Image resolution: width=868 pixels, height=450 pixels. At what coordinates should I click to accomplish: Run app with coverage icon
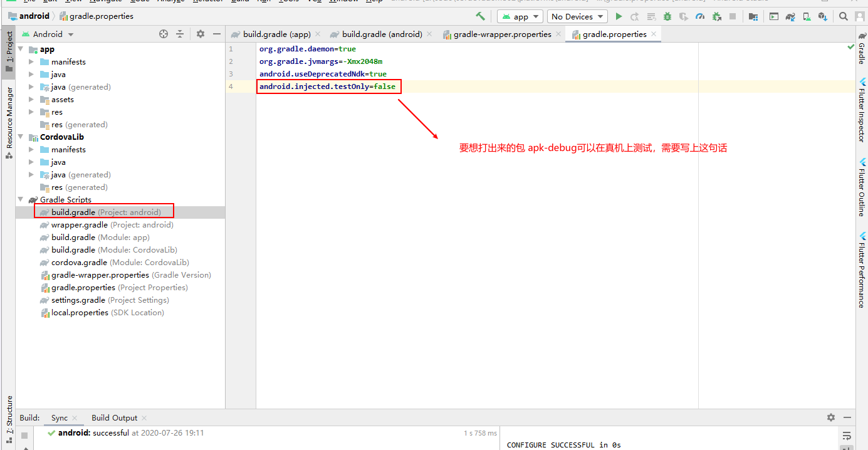[684, 16]
